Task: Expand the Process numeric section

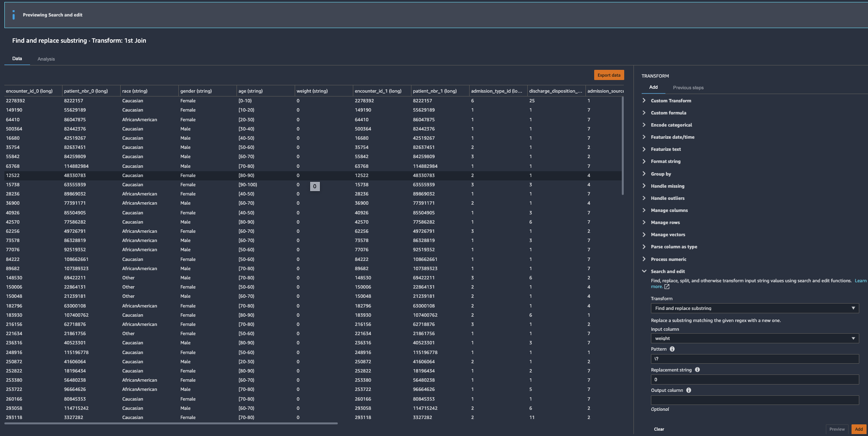Action: pos(668,259)
